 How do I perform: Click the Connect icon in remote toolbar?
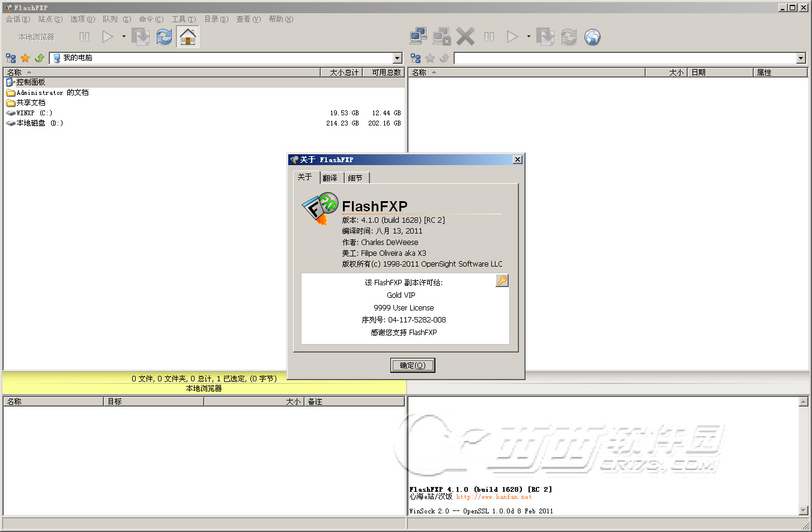(418, 37)
